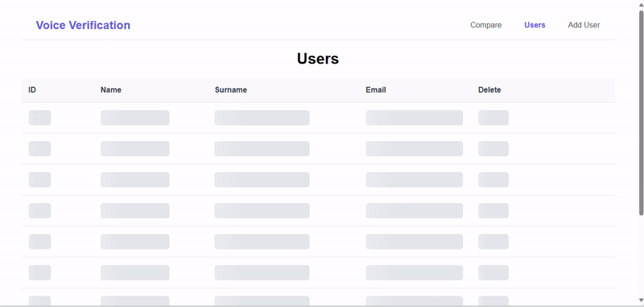Click the ID column header
Viewport: 644px width, 307px height.
tap(32, 89)
